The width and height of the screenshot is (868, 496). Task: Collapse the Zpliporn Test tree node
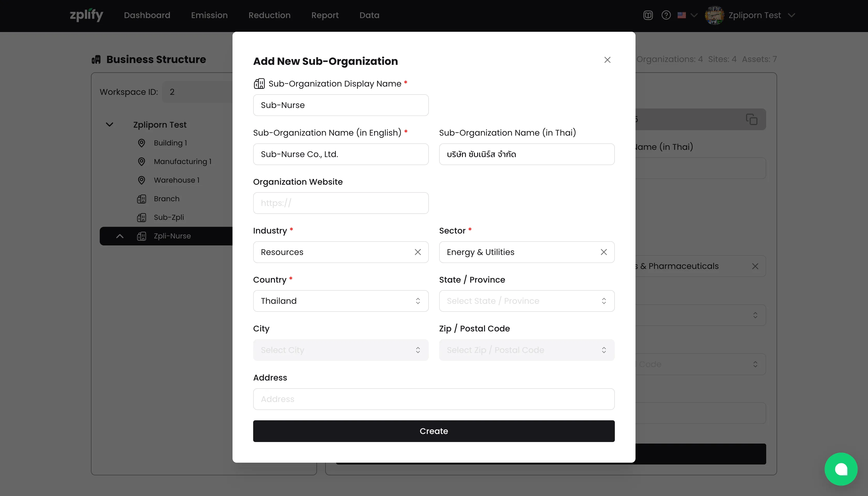pos(110,125)
